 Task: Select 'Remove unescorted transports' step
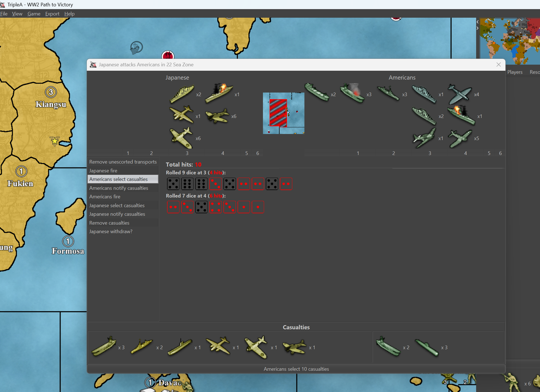click(x=123, y=162)
